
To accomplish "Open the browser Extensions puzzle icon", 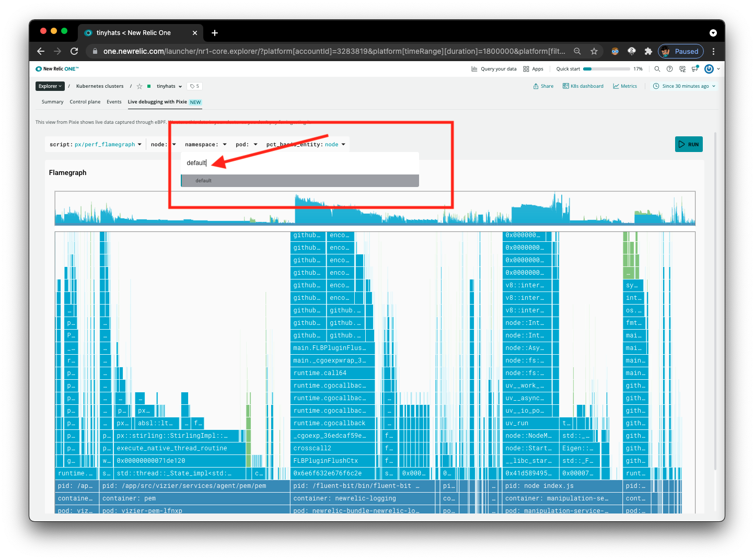I will tap(648, 51).
